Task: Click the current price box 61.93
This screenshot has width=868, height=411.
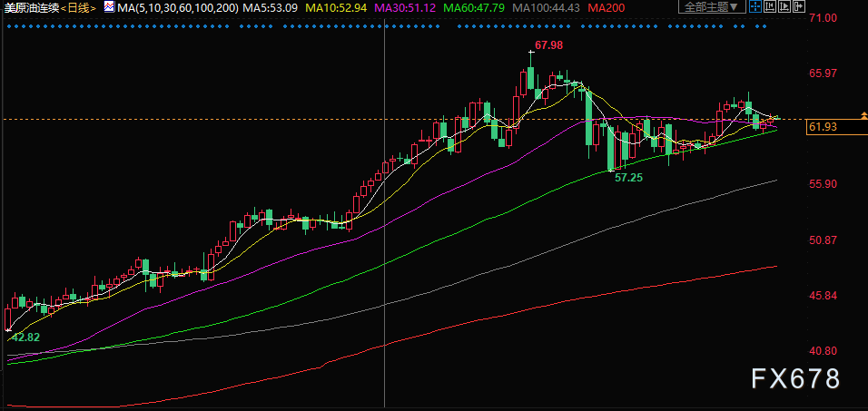Action: [x=836, y=127]
